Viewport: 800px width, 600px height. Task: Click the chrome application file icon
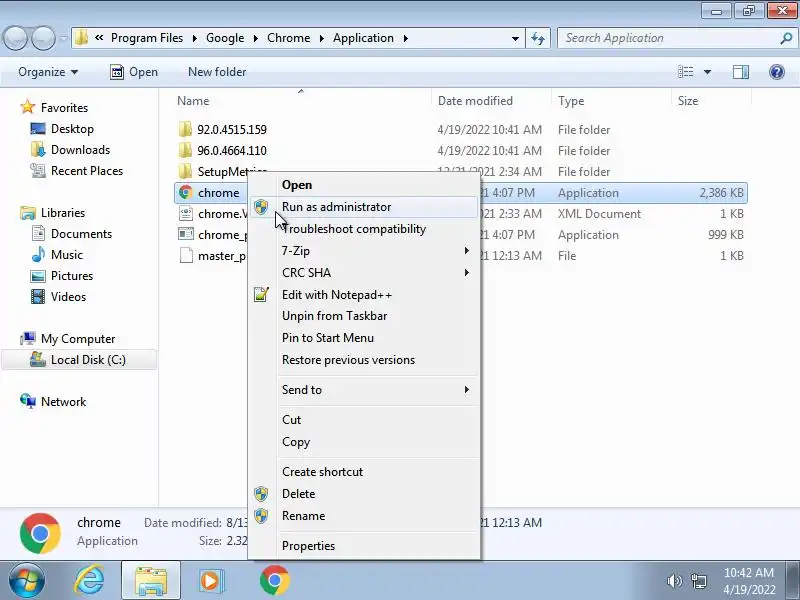tap(186, 192)
